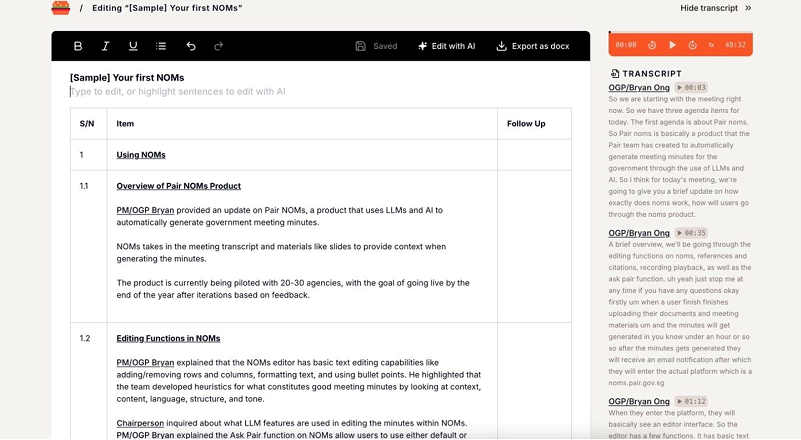Hide transcript panel
The image size is (801, 440).
[715, 8]
